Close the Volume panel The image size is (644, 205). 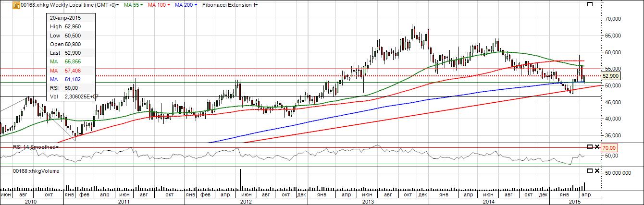click(597, 170)
